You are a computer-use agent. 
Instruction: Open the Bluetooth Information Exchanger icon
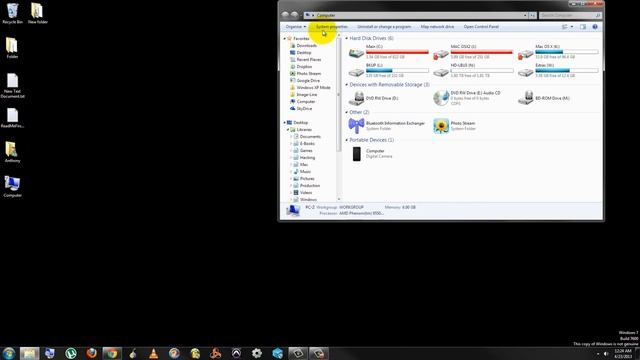(356, 126)
